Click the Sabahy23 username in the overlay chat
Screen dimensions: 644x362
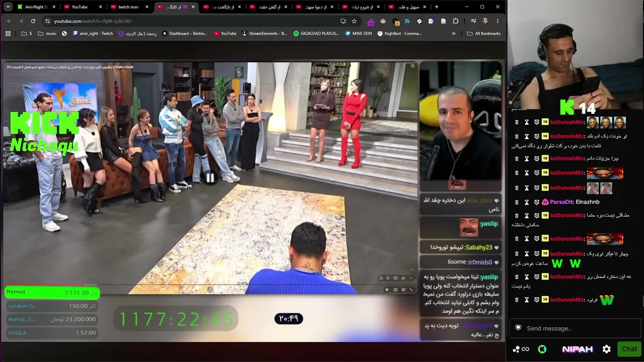click(x=478, y=247)
